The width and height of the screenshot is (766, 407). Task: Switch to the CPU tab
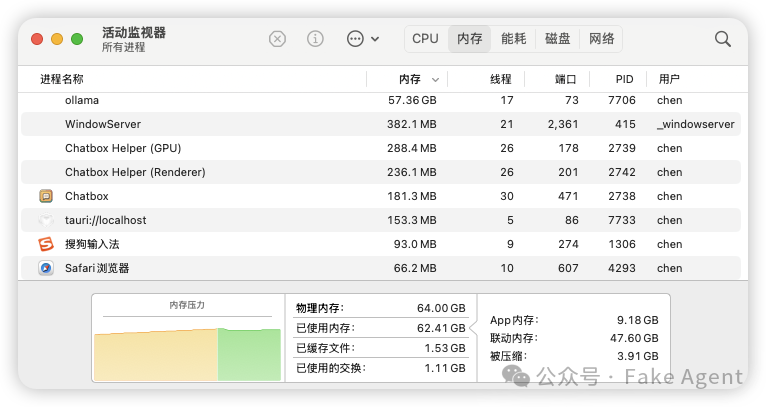426,39
